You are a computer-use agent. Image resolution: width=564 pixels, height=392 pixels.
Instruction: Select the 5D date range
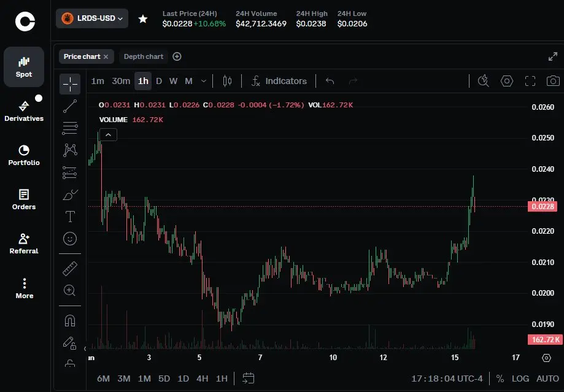[x=164, y=379]
